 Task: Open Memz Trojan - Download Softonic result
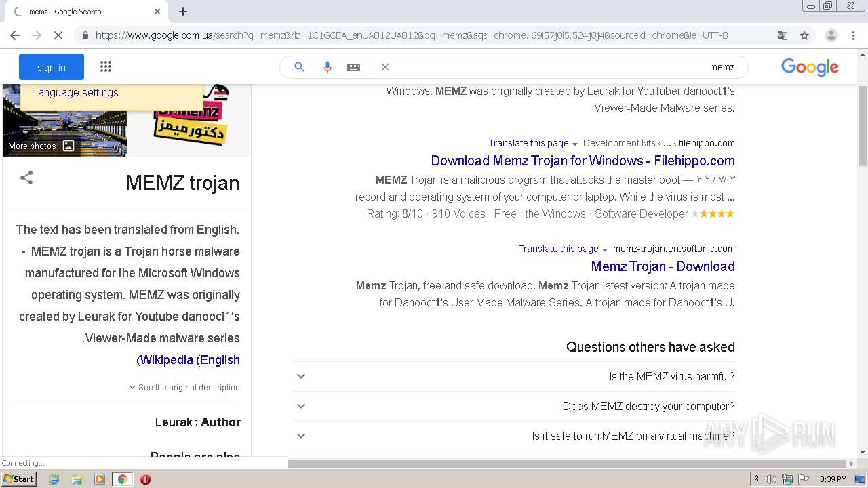[663, 266]
